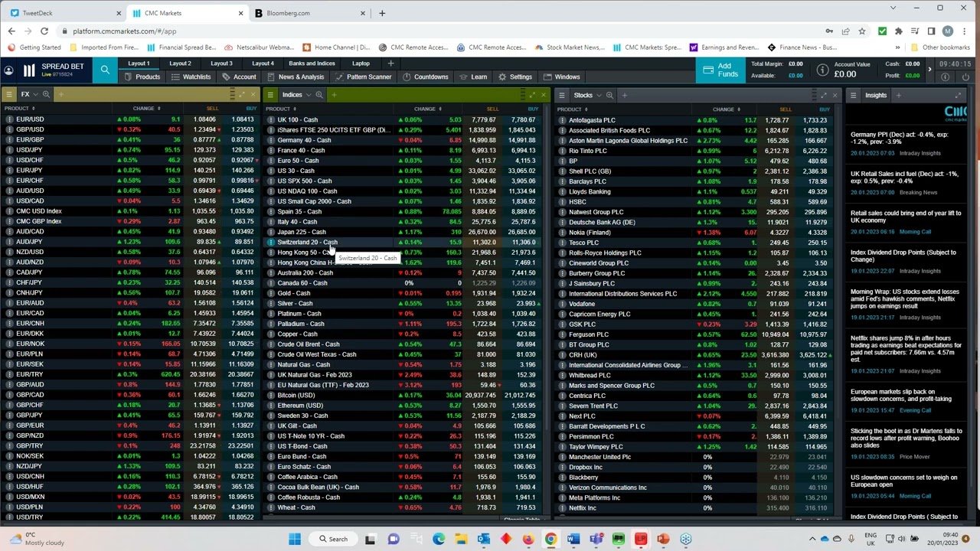Open the Learn menu
This screenshot has width=980, height=551.
474,77
